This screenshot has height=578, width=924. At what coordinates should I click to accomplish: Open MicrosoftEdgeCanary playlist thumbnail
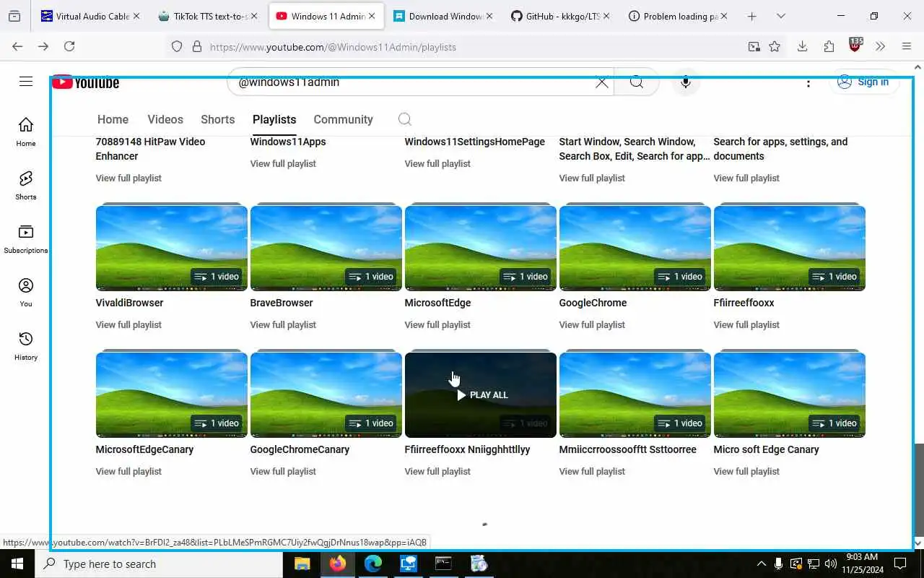172,395
